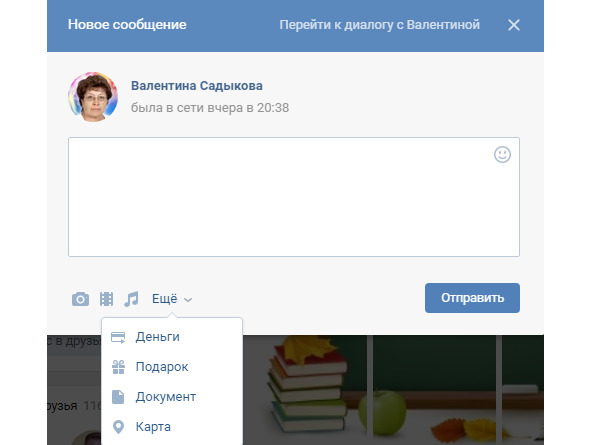
Task: Attach a video with film strip icon
Action: [x=106, y=299]
